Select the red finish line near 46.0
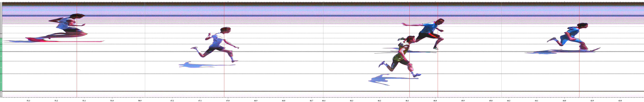 [438, 50]
